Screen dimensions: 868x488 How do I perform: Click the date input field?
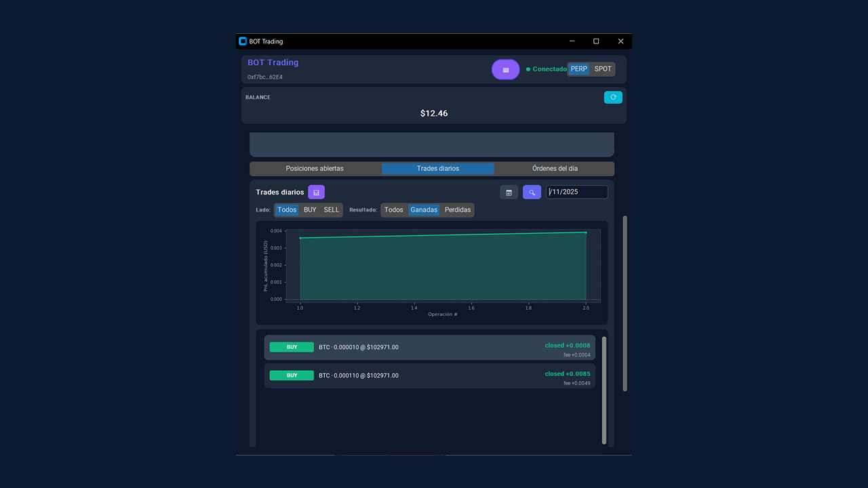coord(576,192)
